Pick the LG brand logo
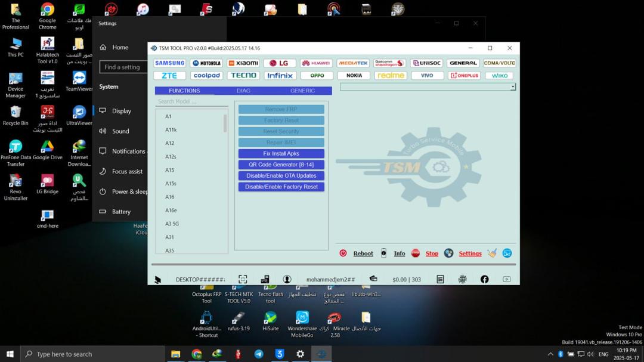This screenshot has height=362, width=644. tap(280, 63)
